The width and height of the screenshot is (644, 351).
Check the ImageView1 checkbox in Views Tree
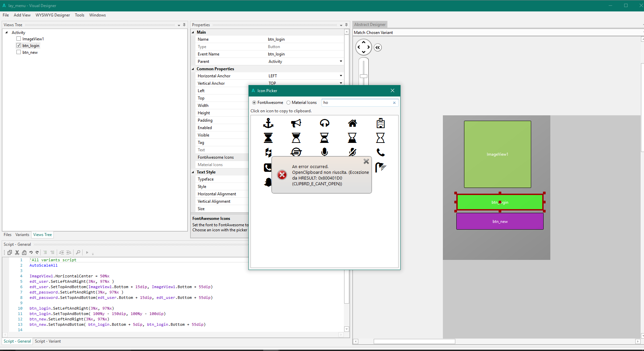click(19, 39)
